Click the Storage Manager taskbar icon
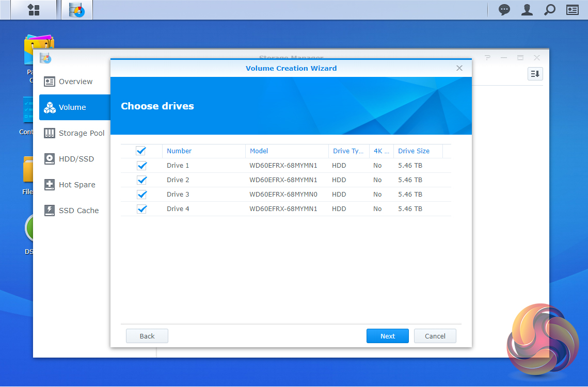588x387 pixels. (x=77, y=10)
